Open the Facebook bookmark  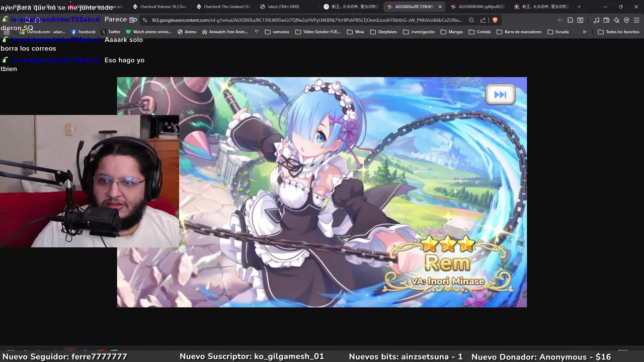pyautogui.click(x=83, y=32)
